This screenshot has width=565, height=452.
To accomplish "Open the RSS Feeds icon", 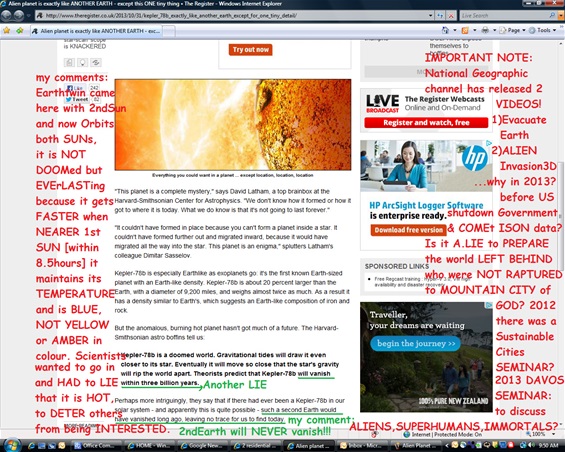I will 465,30.
